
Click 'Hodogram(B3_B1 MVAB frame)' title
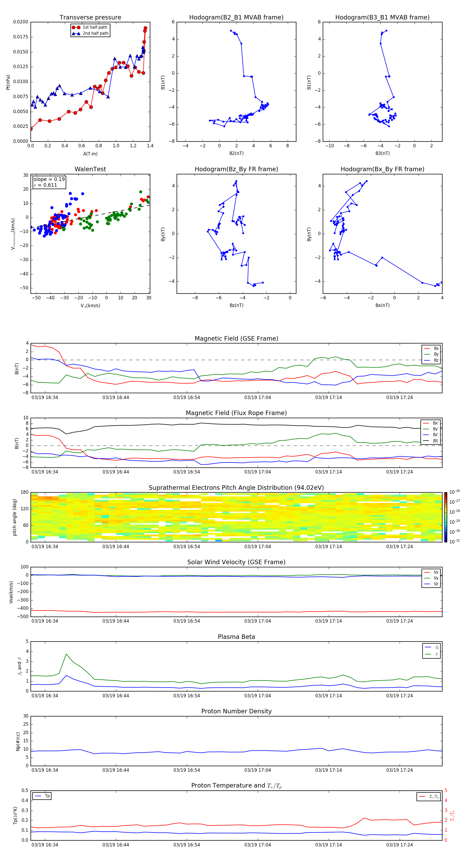tap(382, 18)
